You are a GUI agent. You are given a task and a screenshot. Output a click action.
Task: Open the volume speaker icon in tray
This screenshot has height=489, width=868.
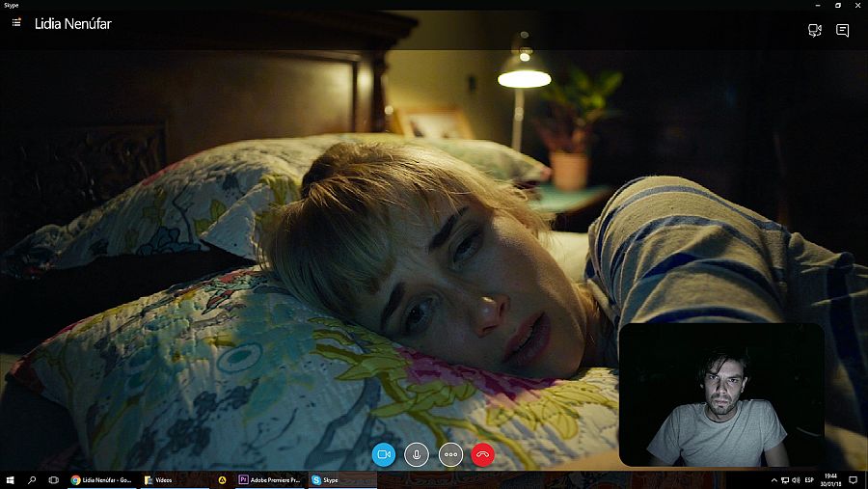click(x=796, y=480)
